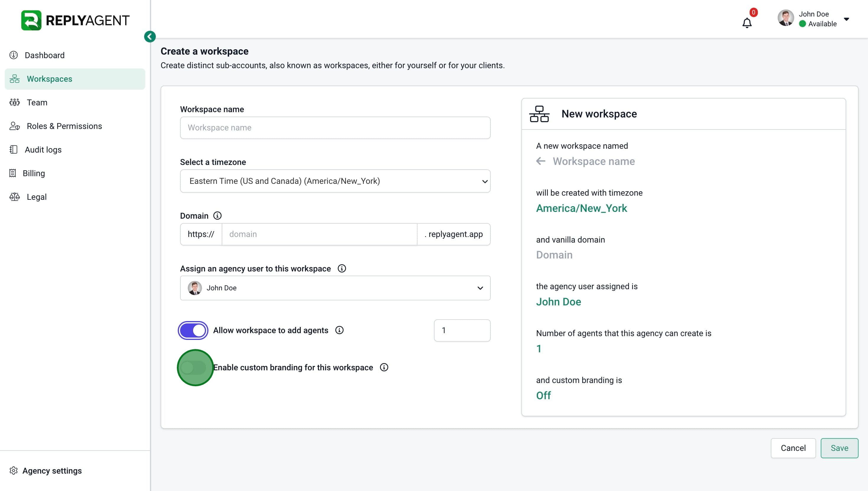
Task: Click the Save button
Action: tap(839, 448)
